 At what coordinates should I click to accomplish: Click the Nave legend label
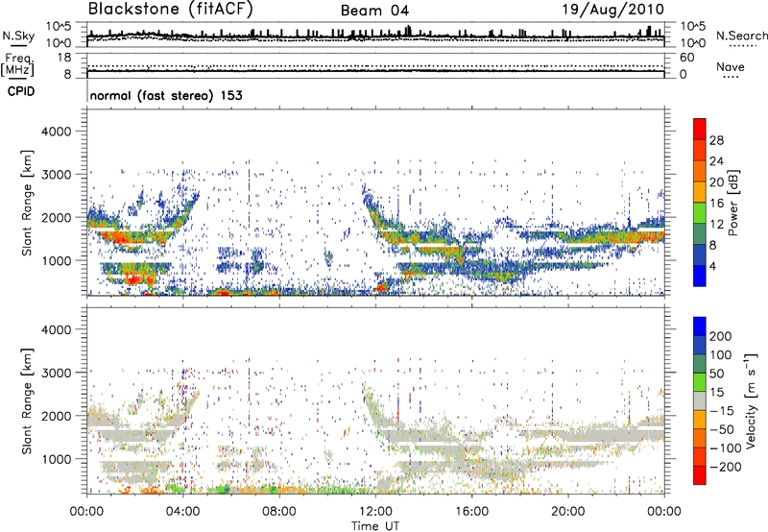(730, 67)
